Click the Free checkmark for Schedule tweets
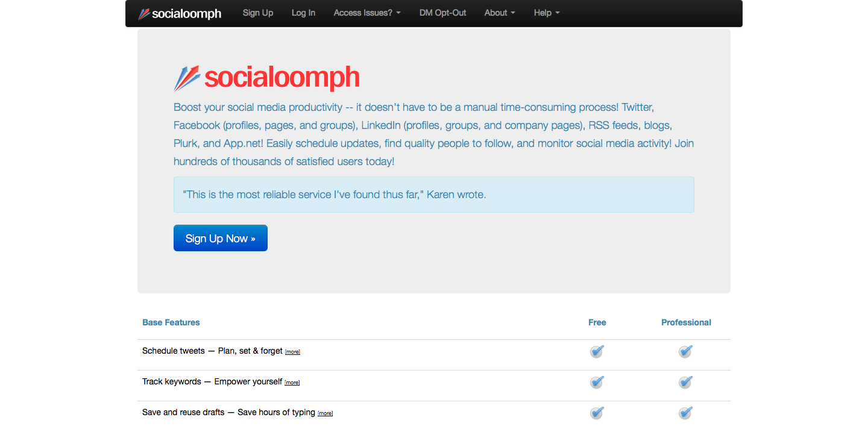The image size is (868, 429). coord(597,351)
